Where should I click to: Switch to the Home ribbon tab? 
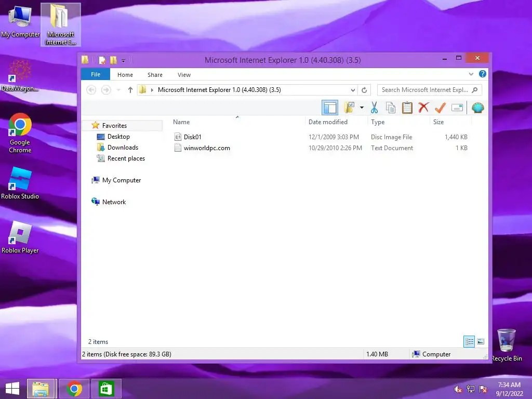click(x=125, y=75)
